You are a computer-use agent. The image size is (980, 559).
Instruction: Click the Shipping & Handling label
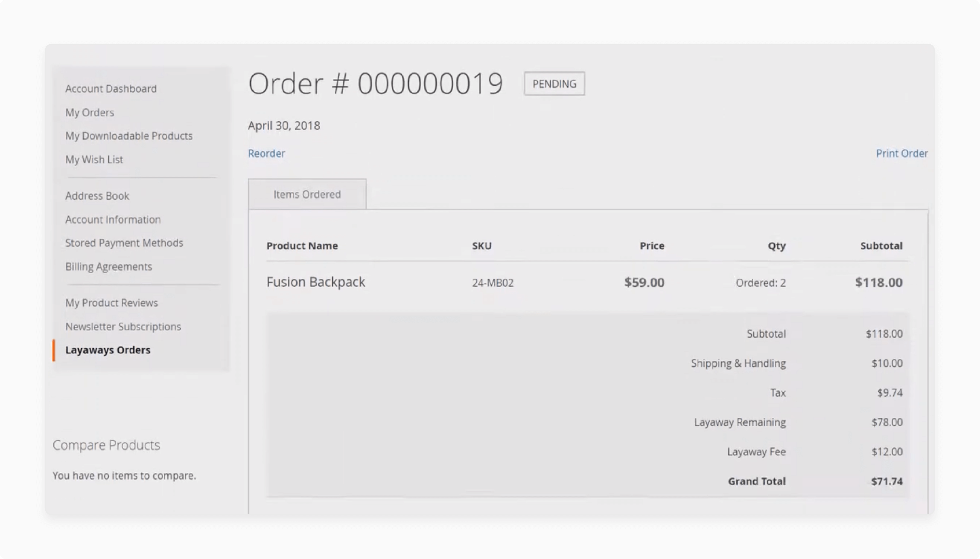click(738, 363)
